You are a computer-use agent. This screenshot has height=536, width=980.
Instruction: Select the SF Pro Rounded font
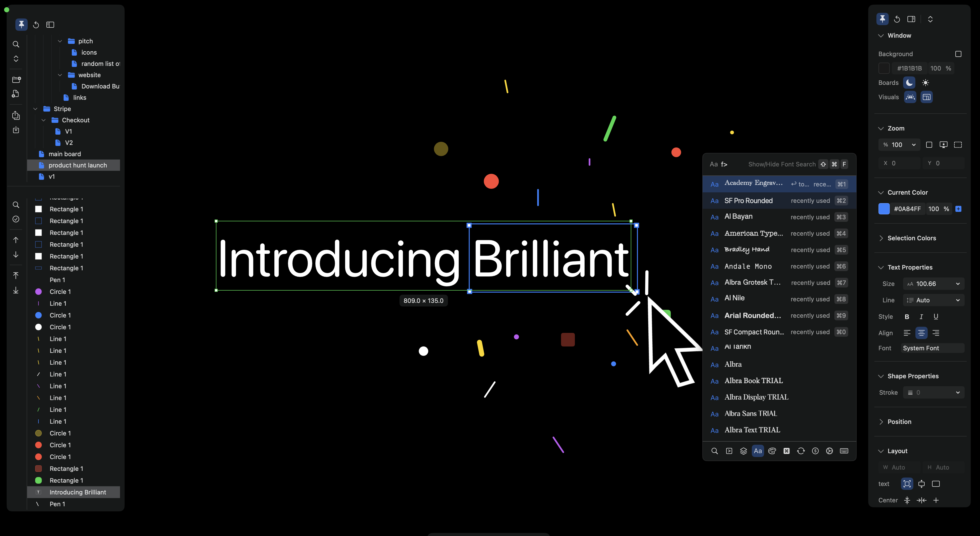779,201
